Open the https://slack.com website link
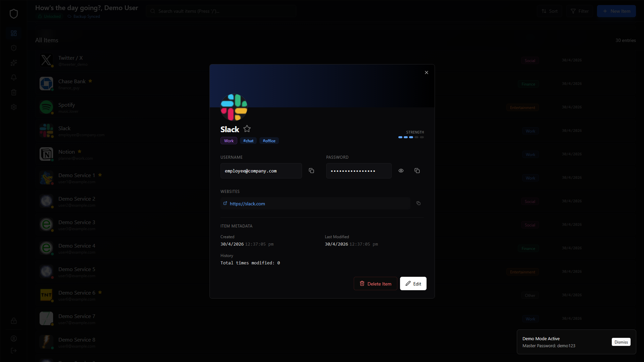The width and height of the screenshot is (644, 362). pos(247,204)
